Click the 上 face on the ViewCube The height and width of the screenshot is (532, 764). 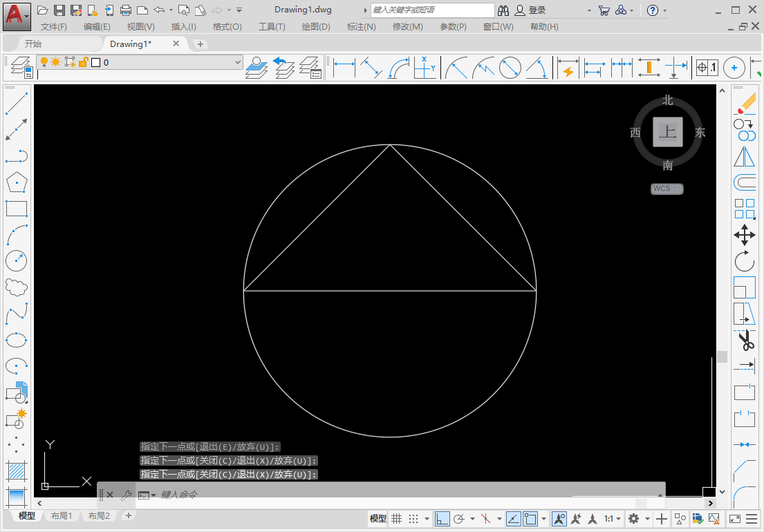667,131
